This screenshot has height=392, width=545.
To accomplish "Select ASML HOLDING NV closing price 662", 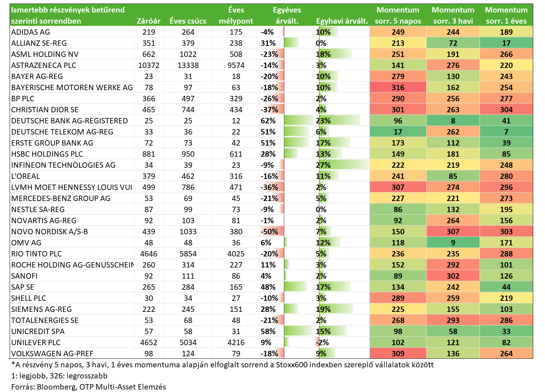I will [148, 54].
